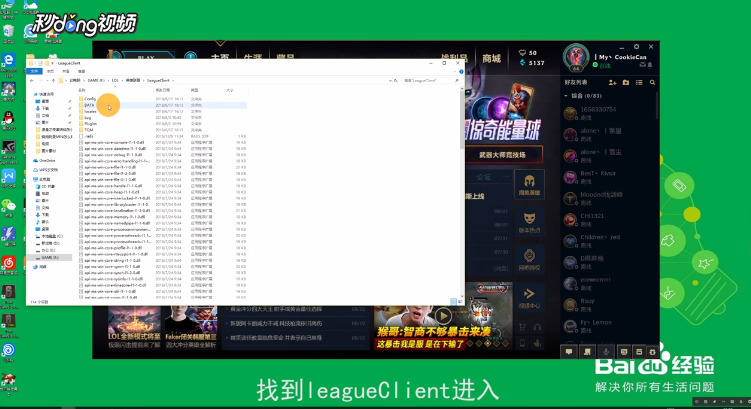Select friend CHI1321 in friends list
The image size is (751, 409).
[609, 219]
